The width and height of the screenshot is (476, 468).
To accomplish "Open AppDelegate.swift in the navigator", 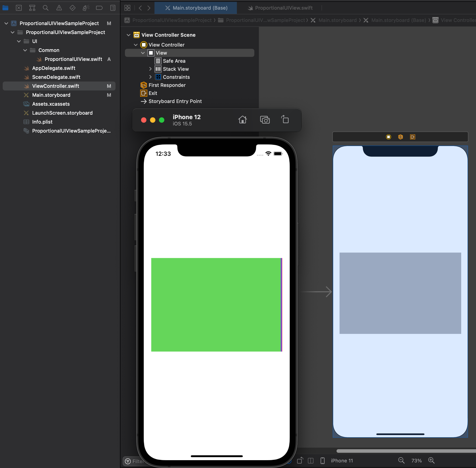I will tap(54, 68).
